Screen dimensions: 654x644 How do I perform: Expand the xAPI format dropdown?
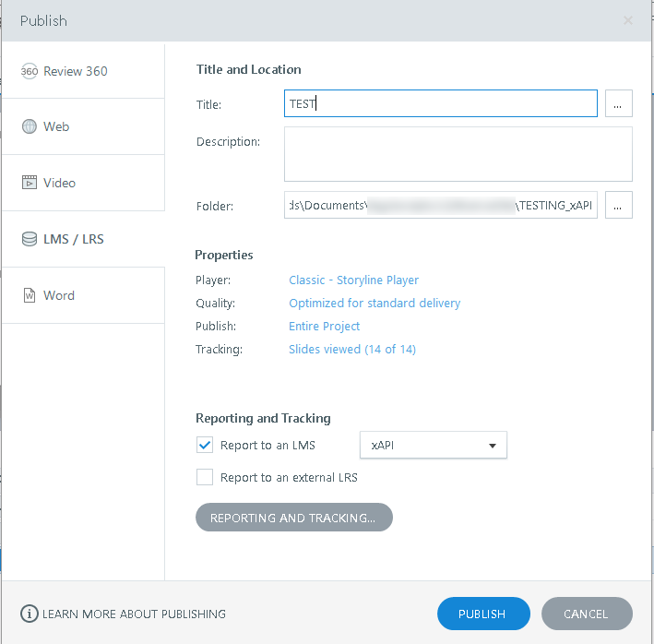coord(433,446)
